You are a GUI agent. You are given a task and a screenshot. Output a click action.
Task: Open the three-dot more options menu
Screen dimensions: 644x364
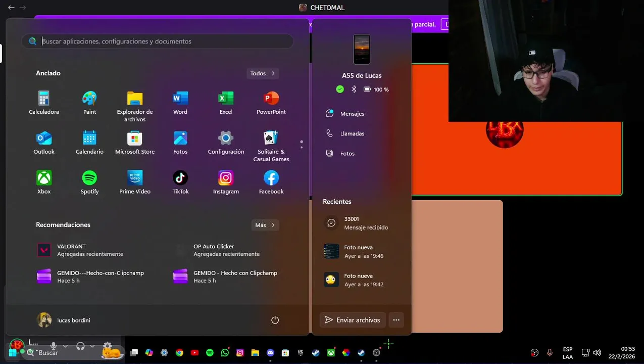(396, 320)
